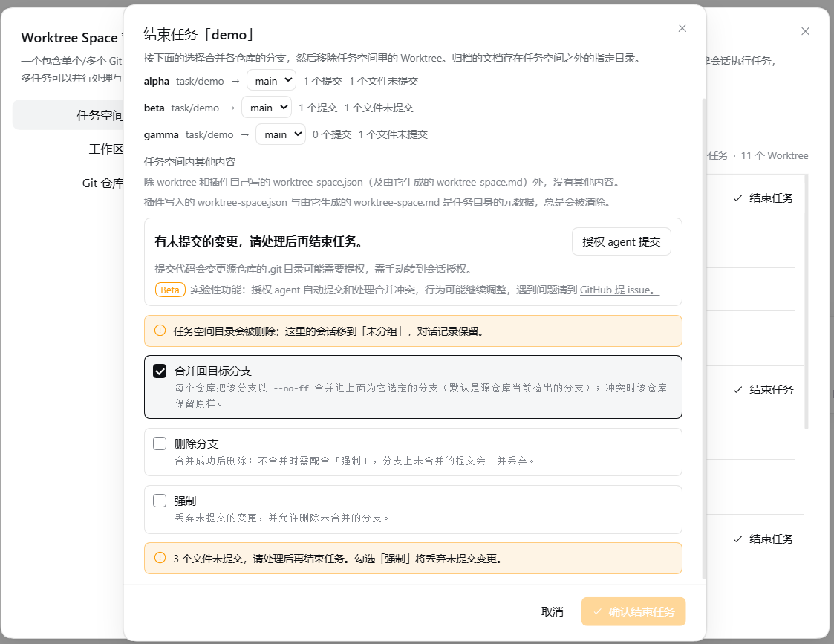
Task: Enable 删除分支 checkbox
Action: coord(160,443)
